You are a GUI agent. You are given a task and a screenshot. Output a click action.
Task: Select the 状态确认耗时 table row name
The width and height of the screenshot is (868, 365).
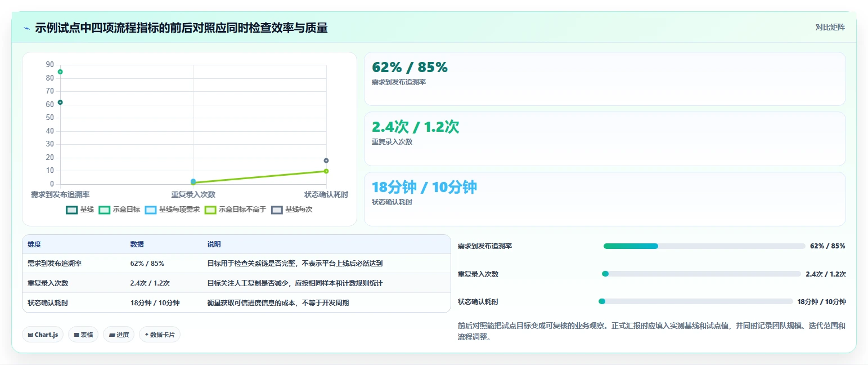pyautogui.click(x=48, y=302)
